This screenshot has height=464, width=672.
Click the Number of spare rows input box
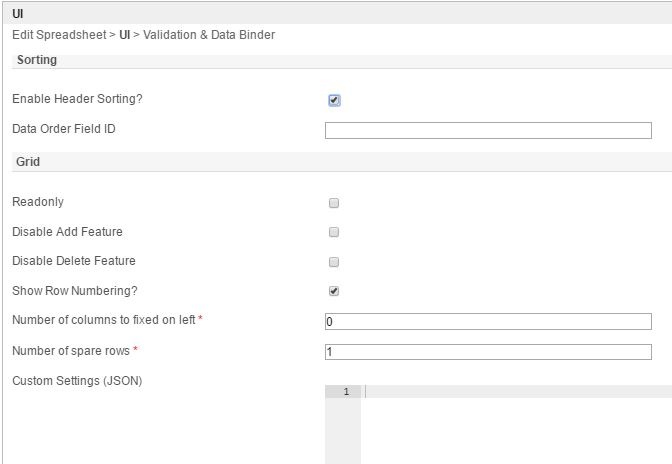coord(488,352)
